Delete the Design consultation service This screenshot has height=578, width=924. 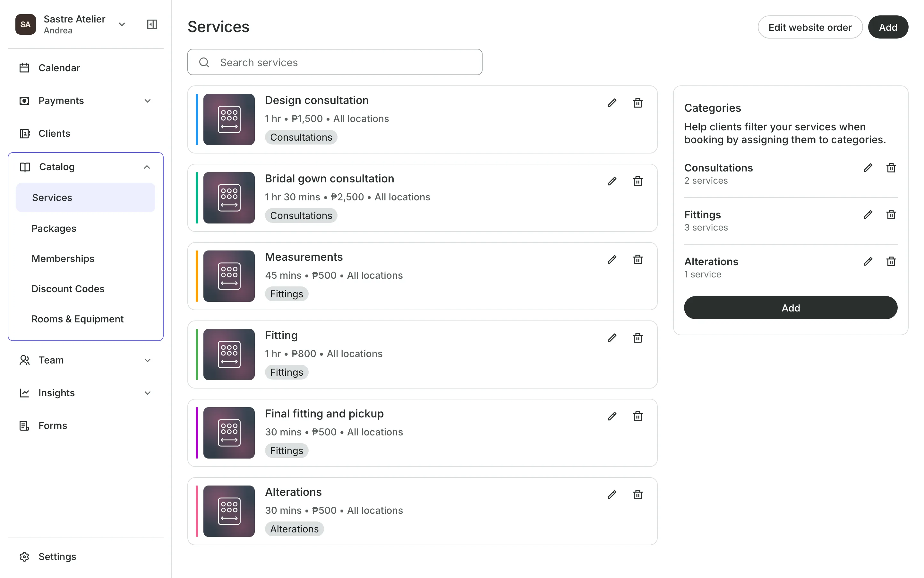click(637, 103)
